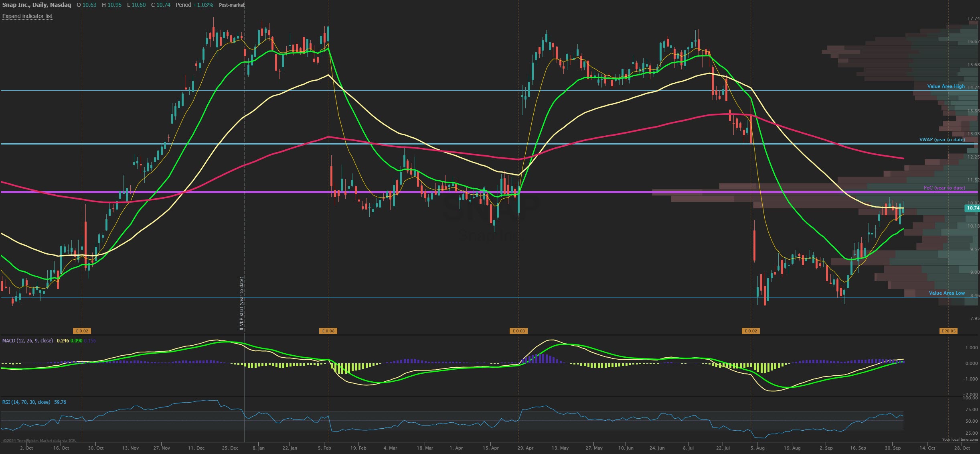Click the MACD value 0.246
The width and height of the screenshot is (980, 454).
point(63,341)
